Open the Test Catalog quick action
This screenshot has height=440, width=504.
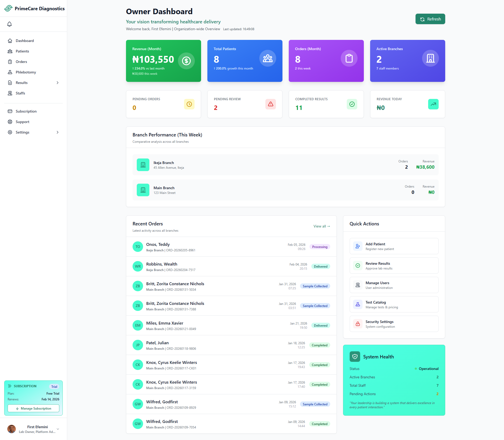point(394,304)
